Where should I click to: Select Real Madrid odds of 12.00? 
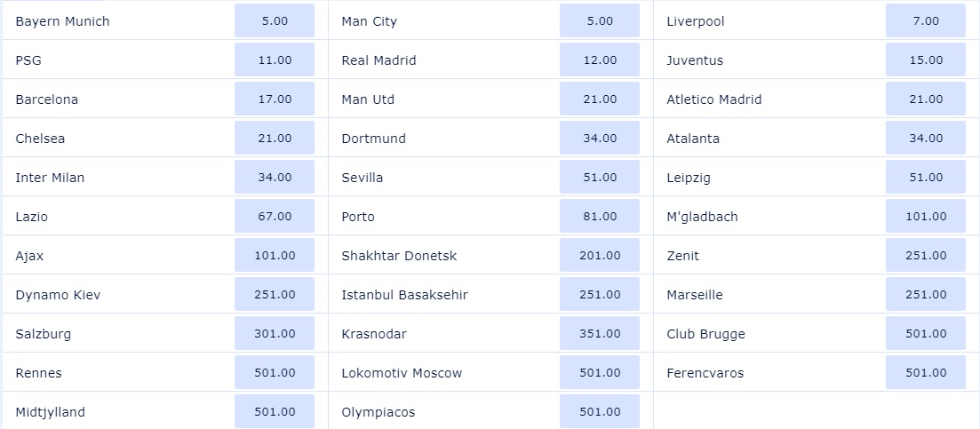click(x=600, y=60)
